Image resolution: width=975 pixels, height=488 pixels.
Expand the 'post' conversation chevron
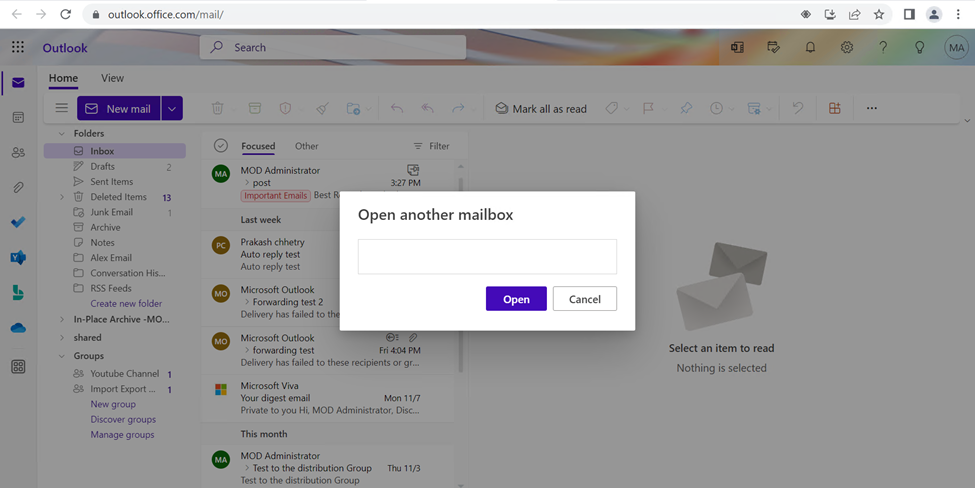click(247, 183)
